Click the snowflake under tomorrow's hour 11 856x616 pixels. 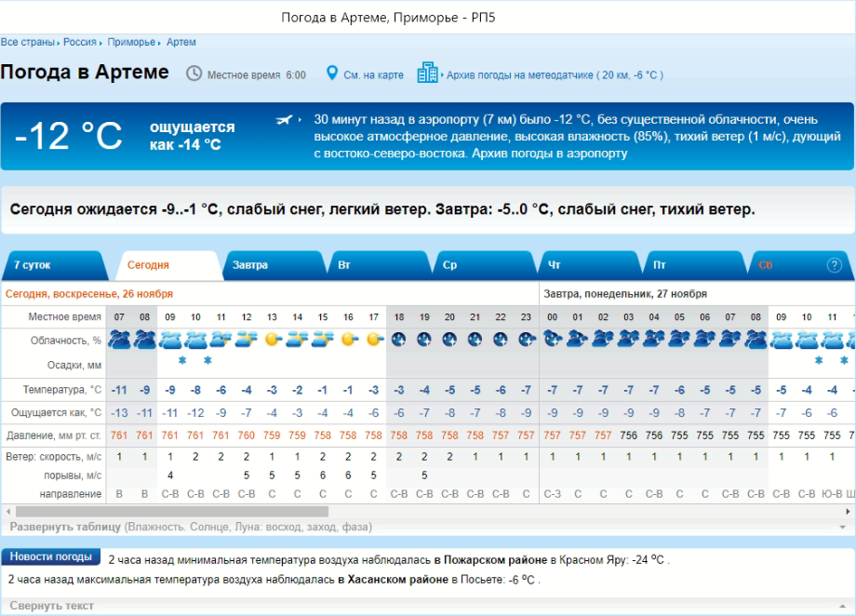coord(844,360)
